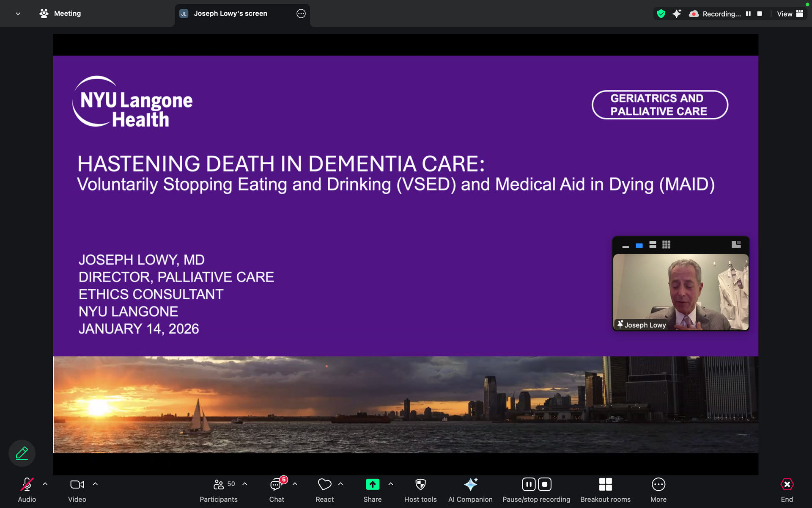Click Joseph Lowy's video thumbnail
This screenshot has height=508, width=812.
click(x=680, y=292)
